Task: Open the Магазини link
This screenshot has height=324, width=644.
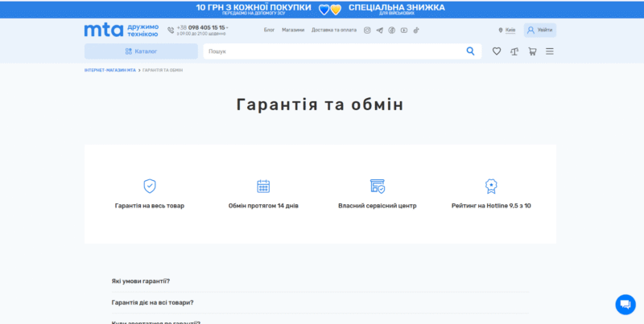Action: coord(293,30)
